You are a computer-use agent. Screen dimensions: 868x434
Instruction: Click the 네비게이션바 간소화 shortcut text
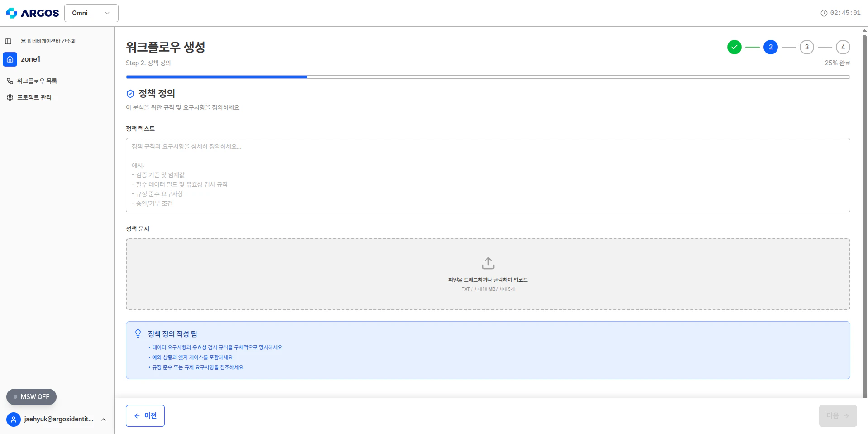[48, 41]
